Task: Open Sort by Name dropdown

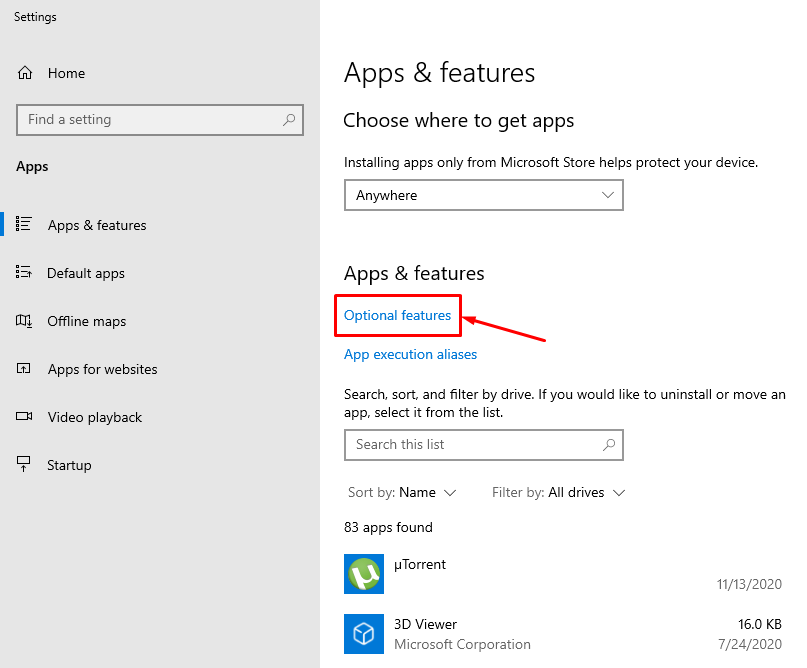Action: (402, 493)
